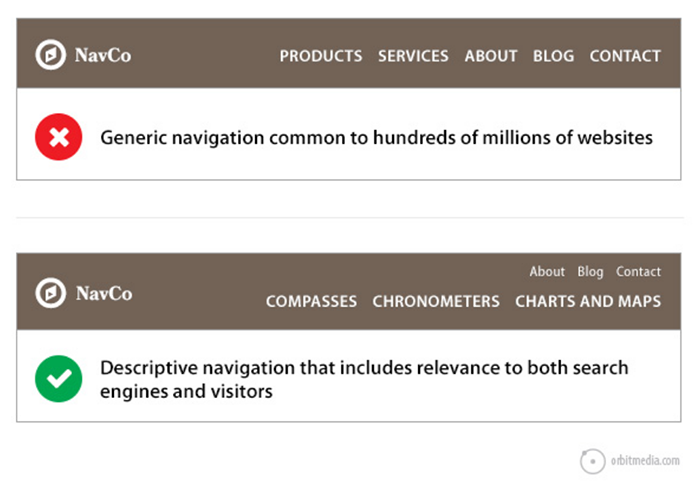The width and height of the screenshot is (700, 486).
Task: Click the NavCo compass logo in bottom navbar
Action: point(51,293)
